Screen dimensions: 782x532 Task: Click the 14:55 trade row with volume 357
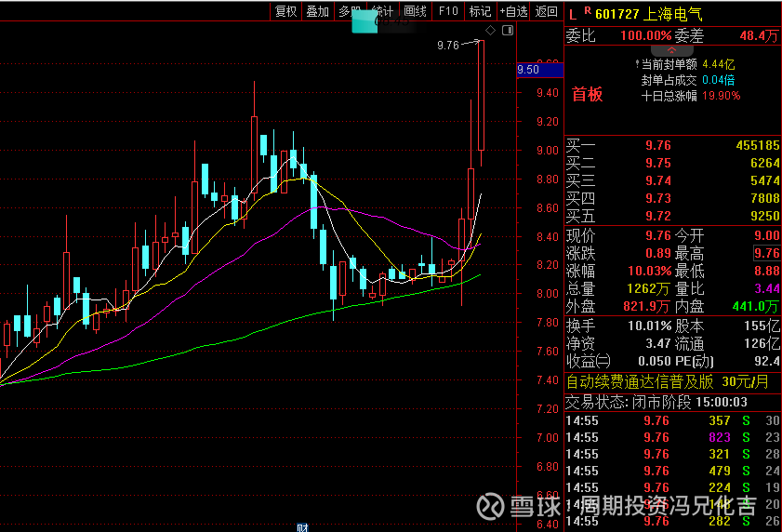673,420
